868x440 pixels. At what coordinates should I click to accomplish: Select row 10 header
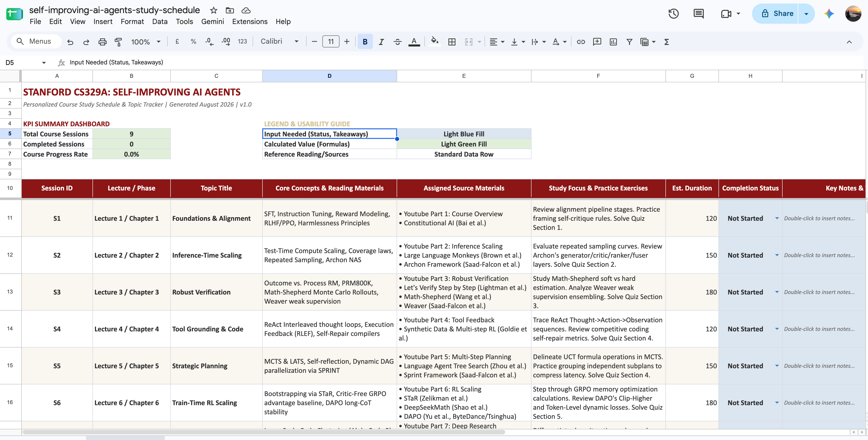(10, 188)
